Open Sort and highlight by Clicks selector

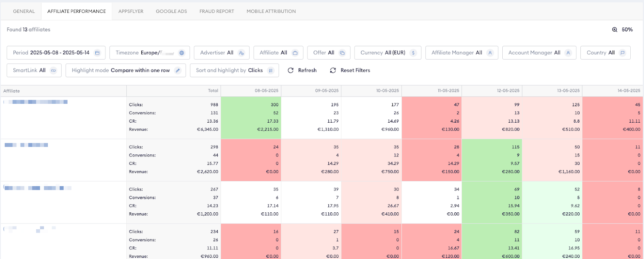tap(234, 70)
